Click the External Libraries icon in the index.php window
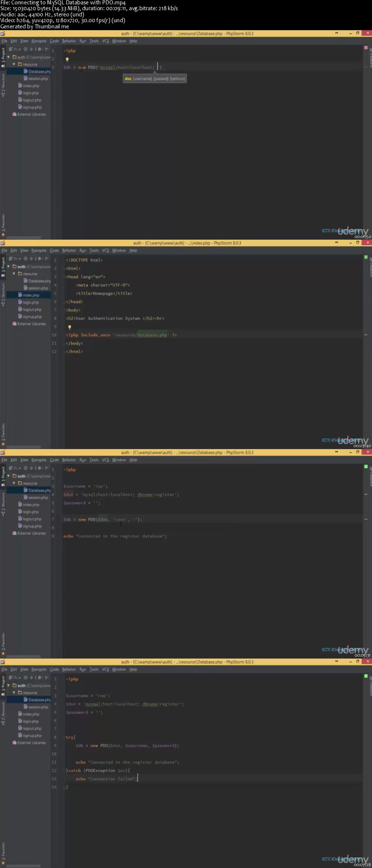The image size is (372, 868). 15,324
